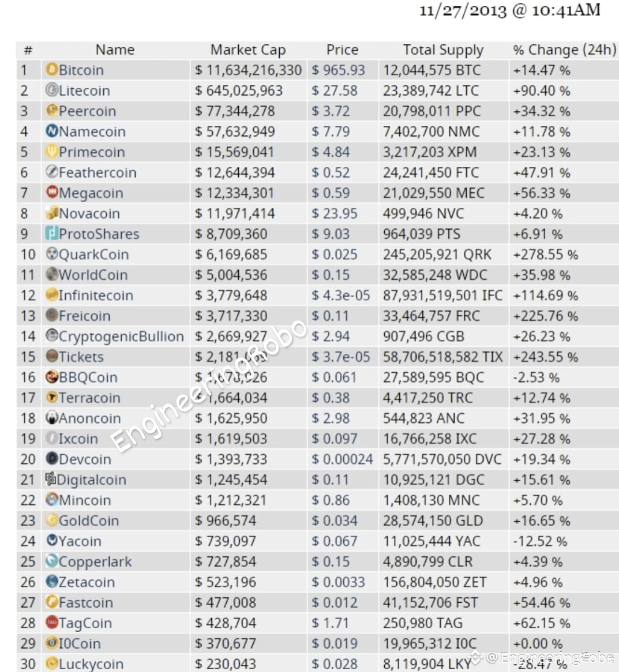This screenshot has height=672, width=619.
Task: Open the Ixcoin name link
Action: pos(78,439)
